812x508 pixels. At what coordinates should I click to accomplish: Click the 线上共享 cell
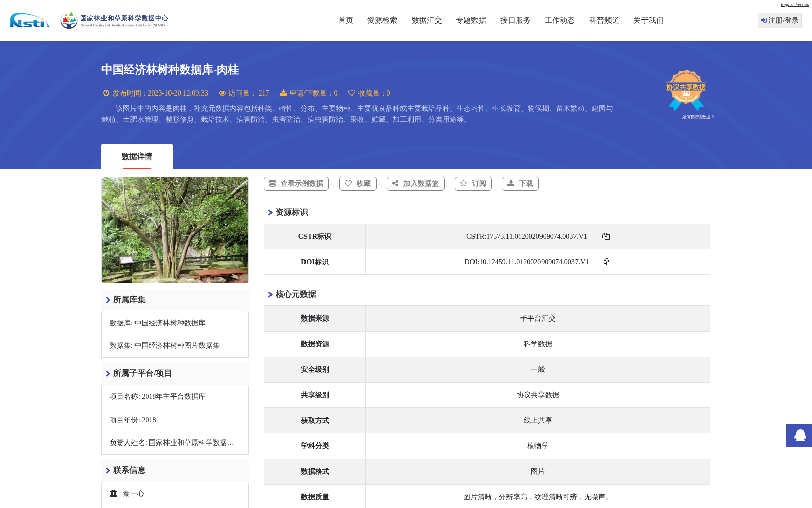coord(538,420)
